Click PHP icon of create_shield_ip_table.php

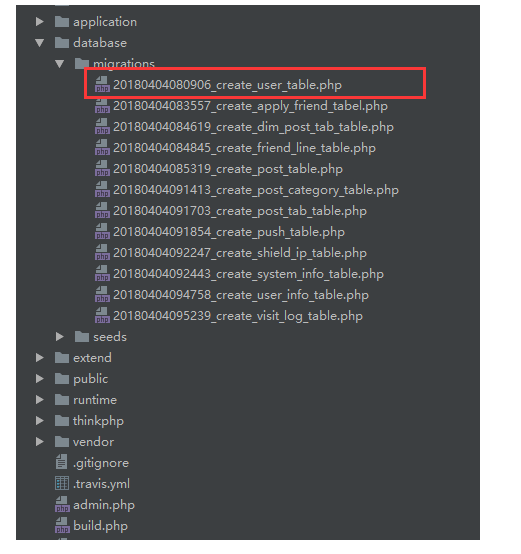[102, 253]
